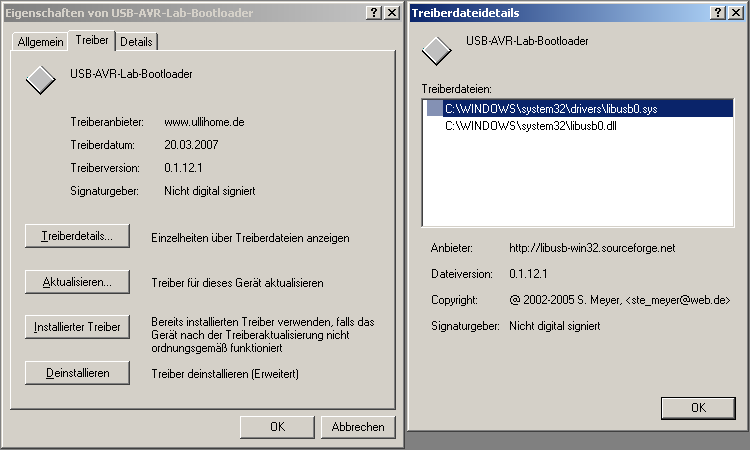Close the Treiberdateidetails window
This screenshot has height=450, width=750.
[736, 13]
